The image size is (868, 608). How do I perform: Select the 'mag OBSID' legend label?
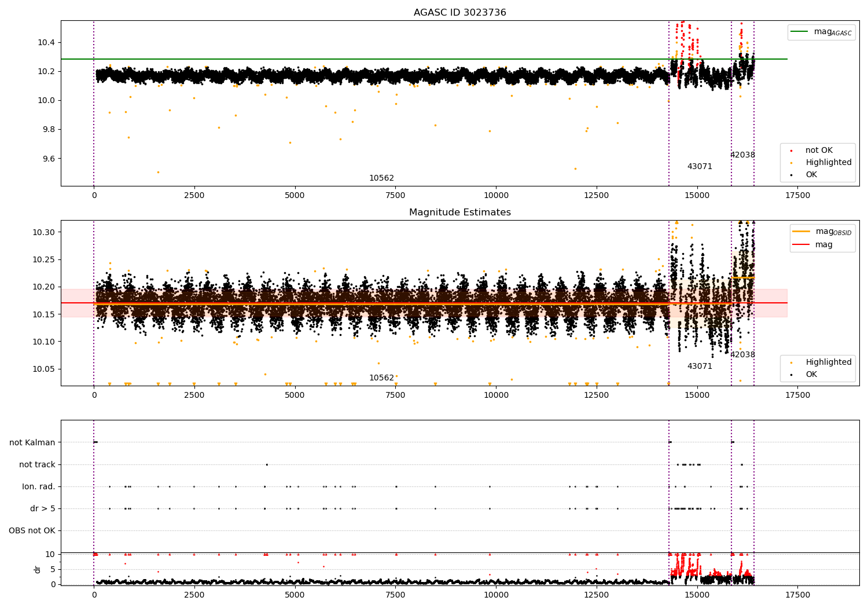[x=834, y=232]
